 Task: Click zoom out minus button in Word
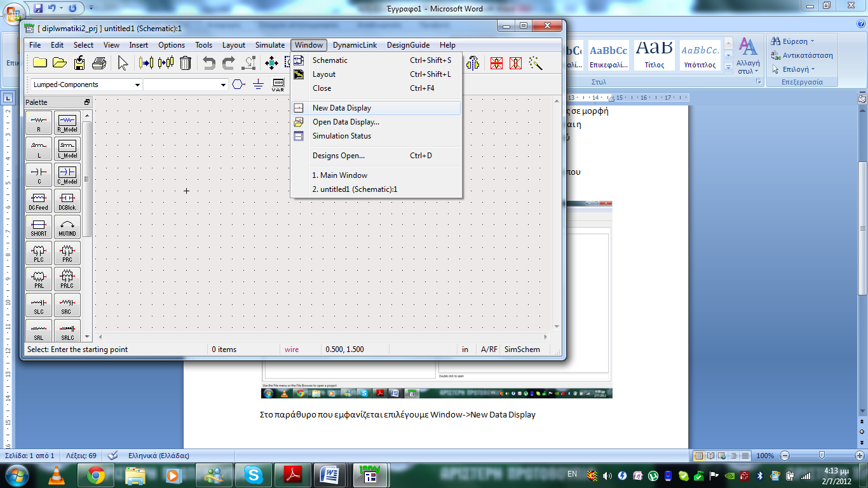coord(785,456)
